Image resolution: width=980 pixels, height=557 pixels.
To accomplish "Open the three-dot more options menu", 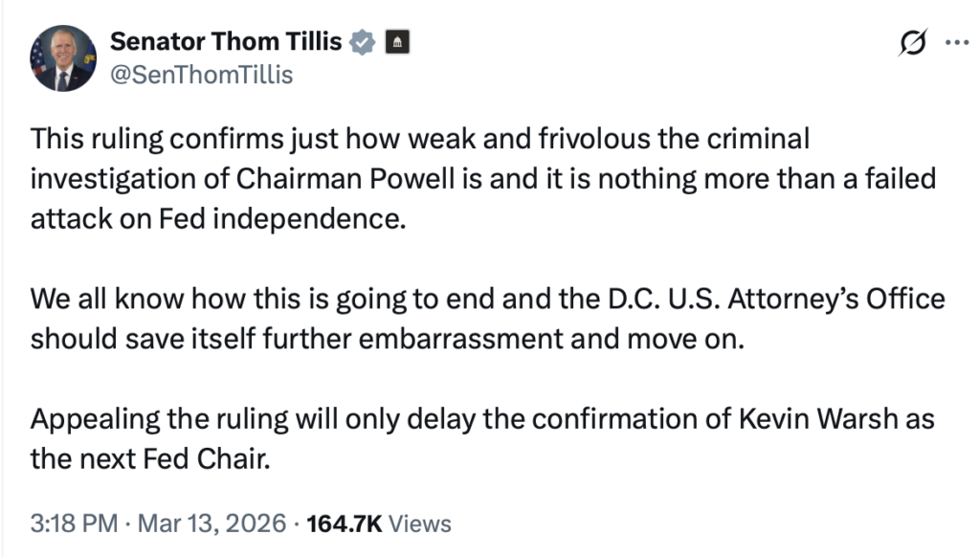I will (956, 43).
